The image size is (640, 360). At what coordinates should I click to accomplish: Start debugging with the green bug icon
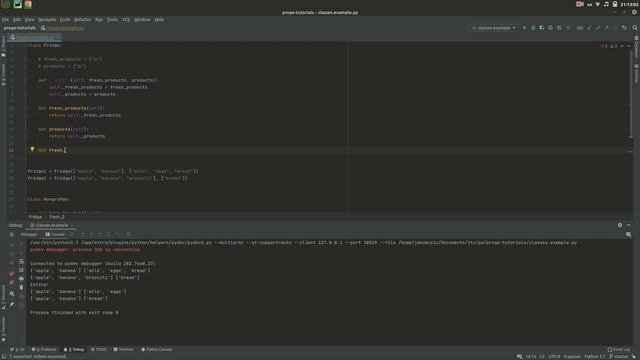533,28
